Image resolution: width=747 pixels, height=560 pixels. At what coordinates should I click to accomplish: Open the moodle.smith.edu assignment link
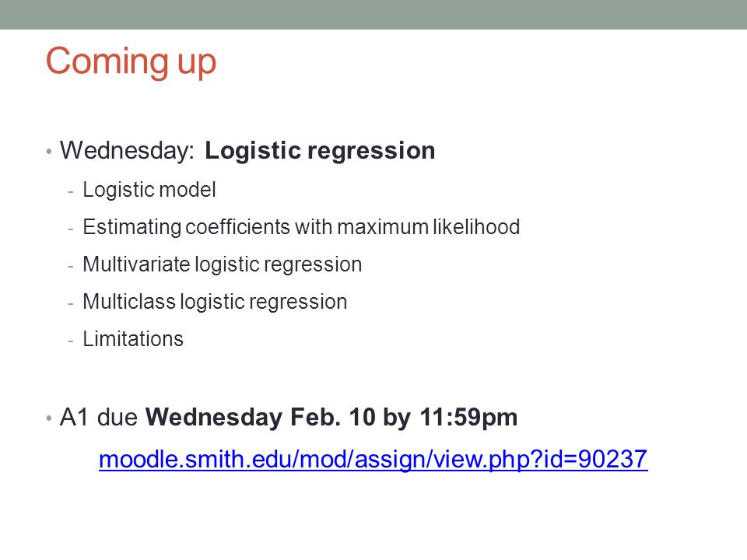(373, 460)
